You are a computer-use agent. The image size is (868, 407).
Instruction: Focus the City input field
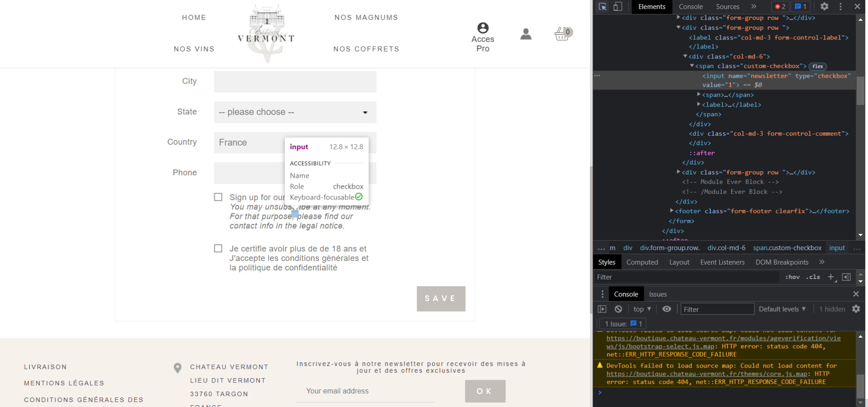(295, 81)
